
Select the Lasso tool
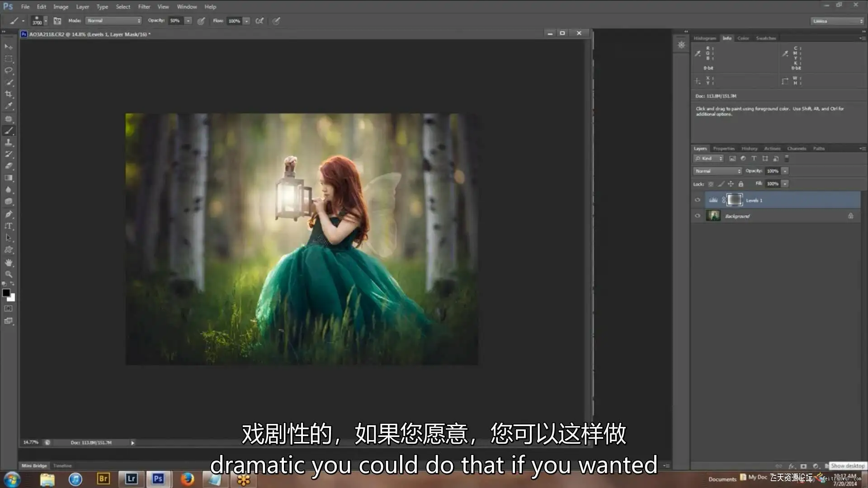coord(9,70)
